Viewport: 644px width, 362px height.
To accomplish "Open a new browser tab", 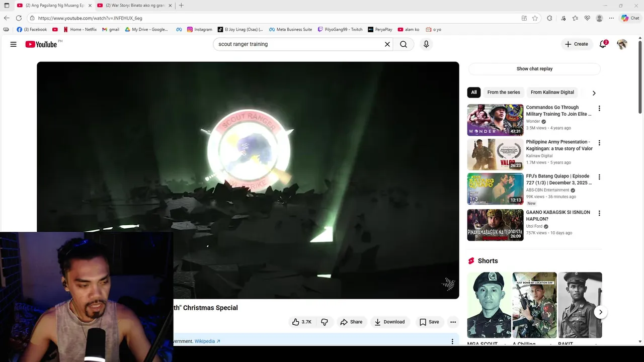I will pos(181,6).
